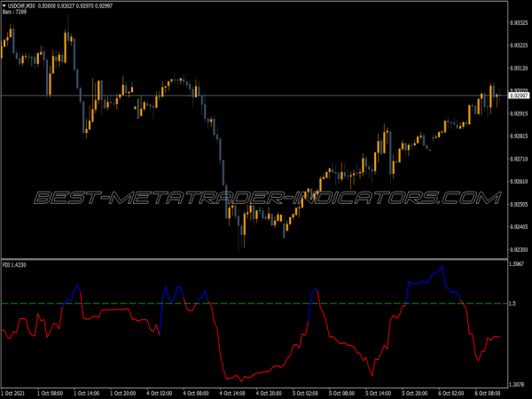Click price scale value 0.92300
The width and height of the screenshot is (532, 399).
point(519,250)
